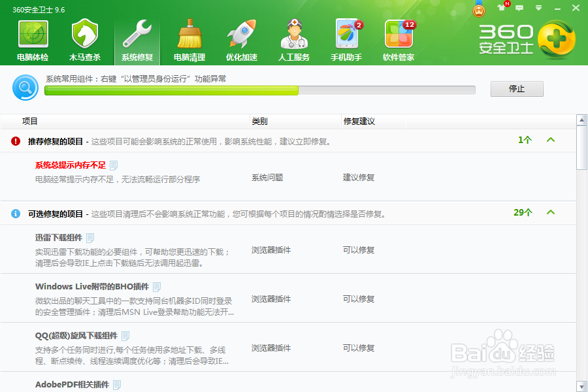Click the red exclamation icon for 推荐修复的项目
The image size is (588, 392).
click(16, 141)
